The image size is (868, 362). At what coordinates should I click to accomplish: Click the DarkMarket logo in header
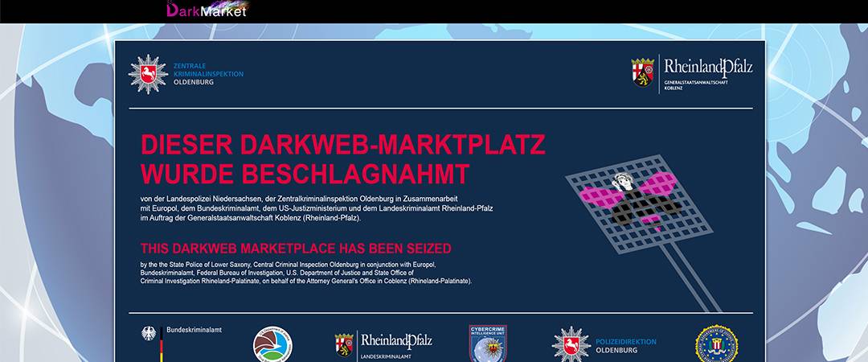point(207,10)
